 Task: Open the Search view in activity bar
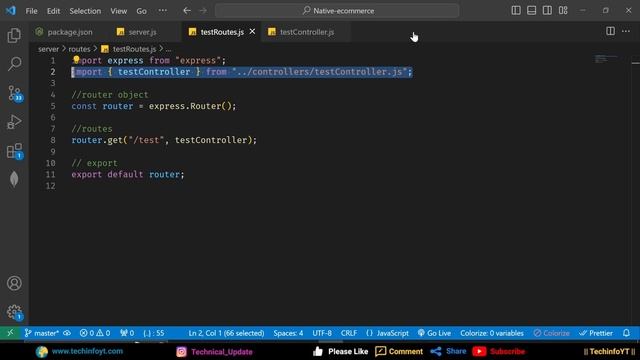coord(14,64)
